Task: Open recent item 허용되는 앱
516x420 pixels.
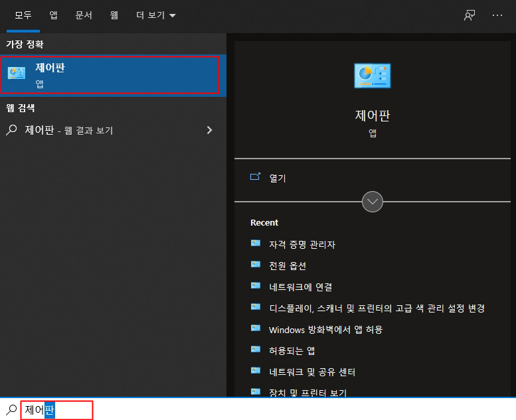Action: click(292, 350)
